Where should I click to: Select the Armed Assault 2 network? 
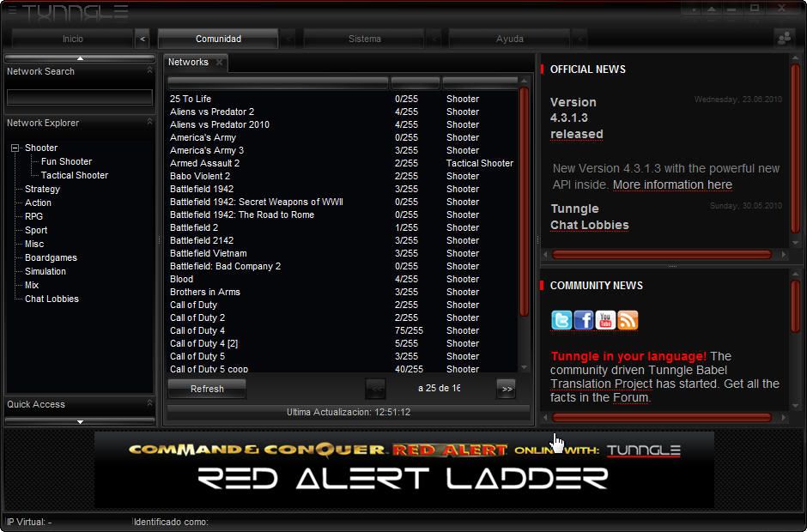pyautogui.click(x=343, y=163)
